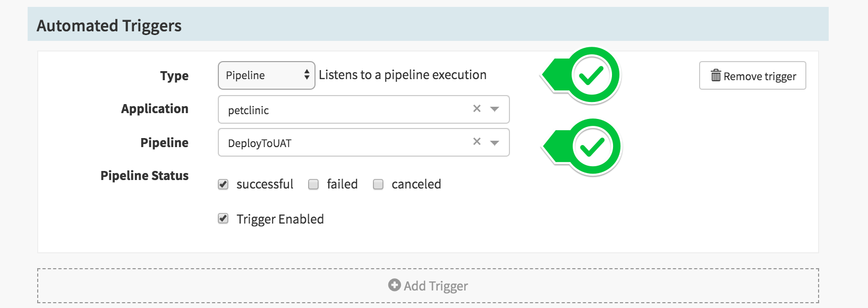This screenshot has width=868, height=308.
Task: Open the Type dropdown showing Pipeline
Action: pyautogui.click(x=263, y=75)
